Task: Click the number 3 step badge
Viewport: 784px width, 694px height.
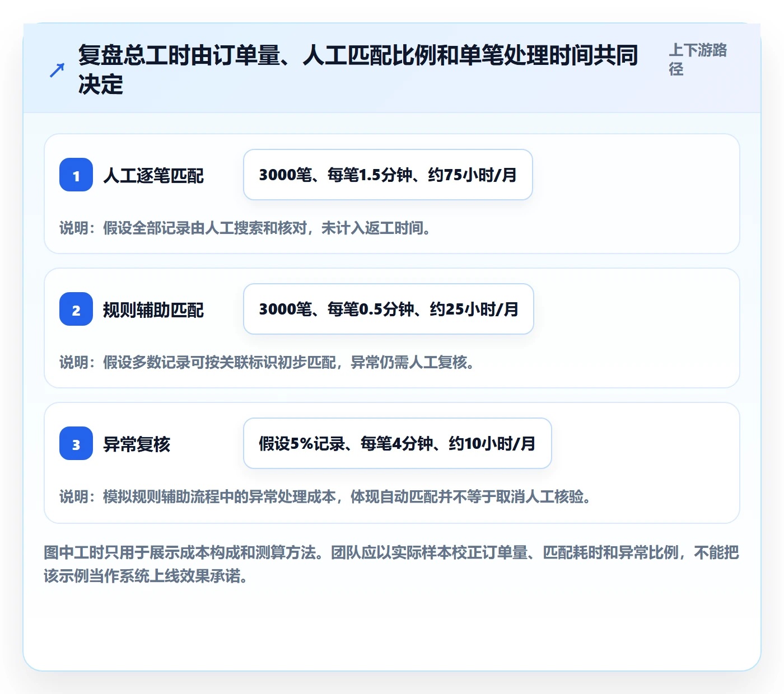Action: [76, 443]
